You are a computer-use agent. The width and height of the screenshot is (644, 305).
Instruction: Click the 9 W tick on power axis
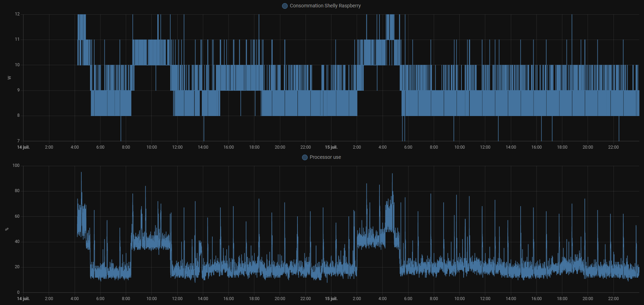(19, 90)
